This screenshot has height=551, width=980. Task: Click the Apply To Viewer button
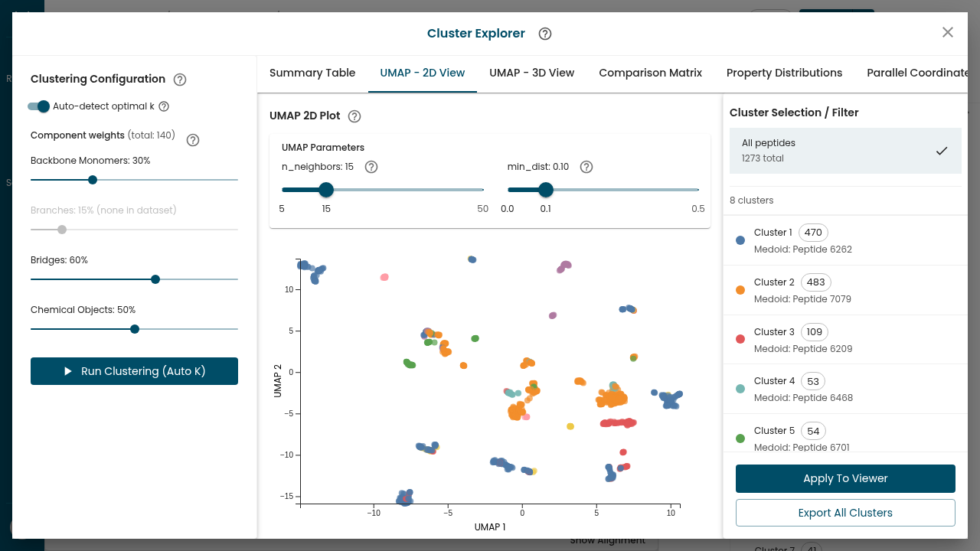(x=845, y=478)
